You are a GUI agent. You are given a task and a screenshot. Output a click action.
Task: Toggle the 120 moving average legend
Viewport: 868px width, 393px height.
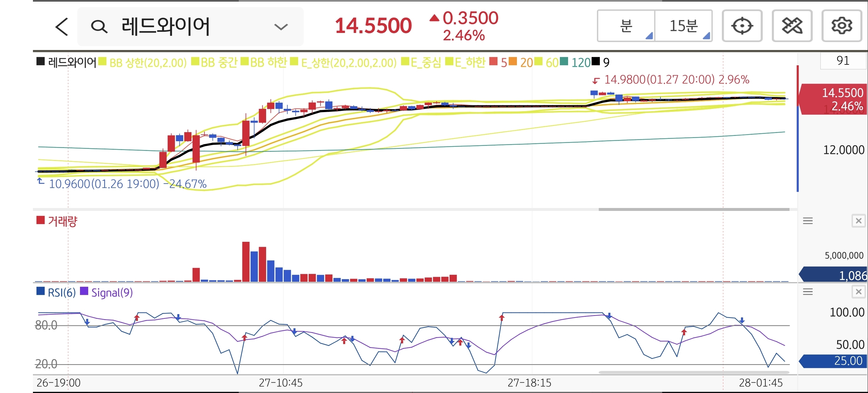580,62
